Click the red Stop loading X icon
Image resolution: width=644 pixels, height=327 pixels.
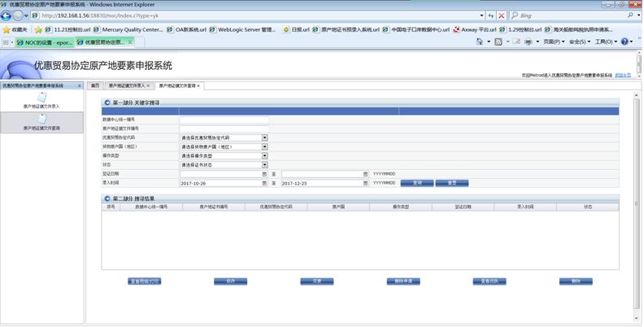tap(502, 15)
